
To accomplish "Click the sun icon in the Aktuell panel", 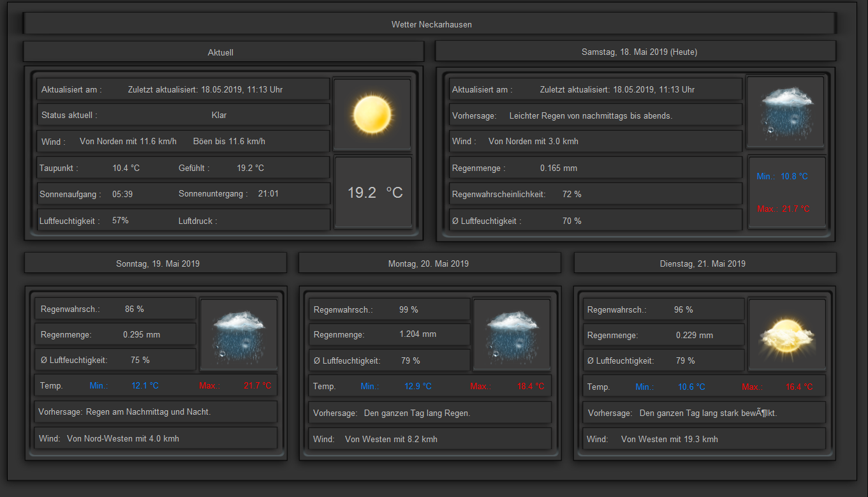I will click(x=372, y=115).
